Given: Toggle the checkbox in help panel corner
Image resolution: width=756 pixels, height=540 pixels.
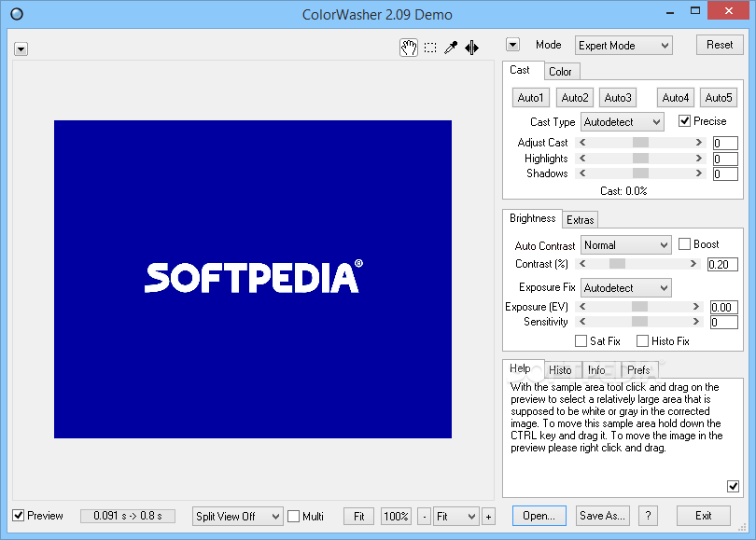Looking at the screenshot, I should (733, 486).
